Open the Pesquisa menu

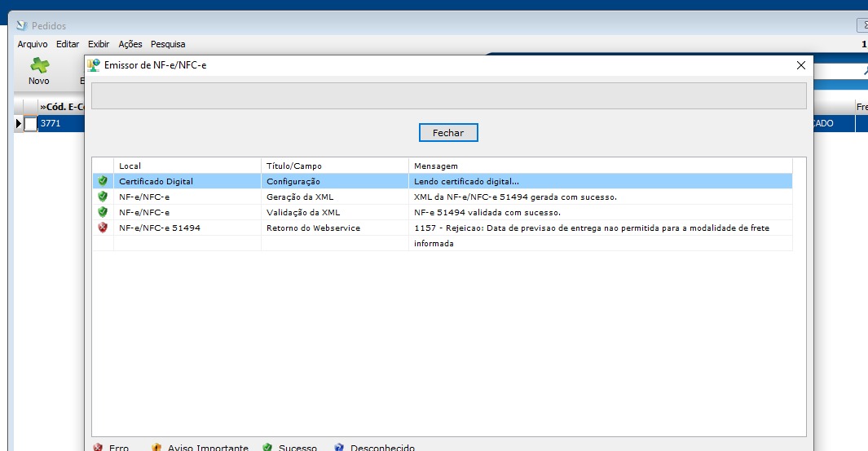click(x=168, y=44)
